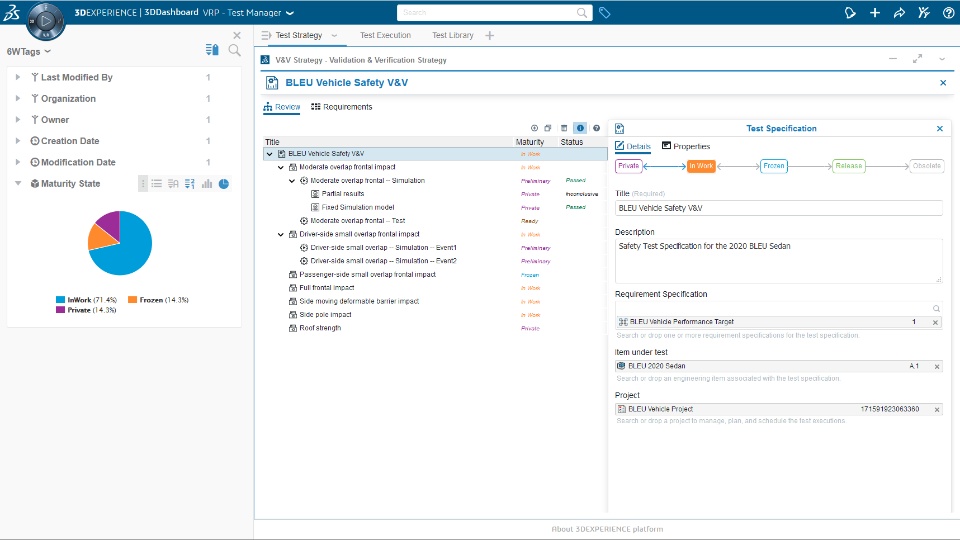Switch to the Test Execution tab
Viewport: 960px width, 540px height.
click(385, 36)
